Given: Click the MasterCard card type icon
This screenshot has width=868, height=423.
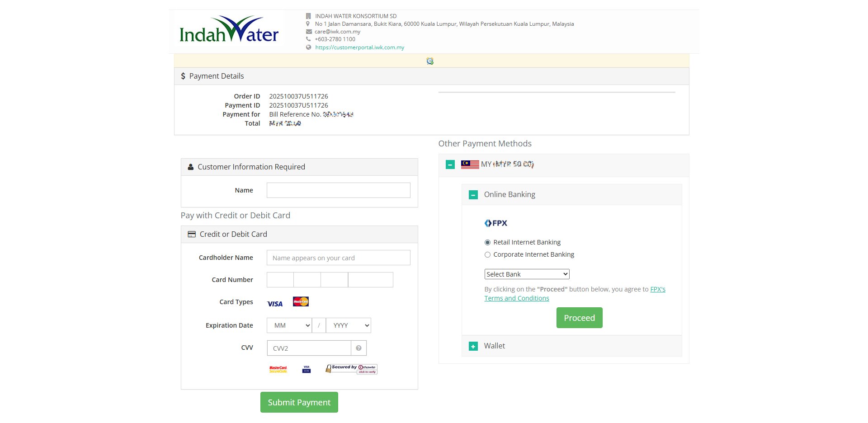Looking at the screenshot, I should 301,301.
